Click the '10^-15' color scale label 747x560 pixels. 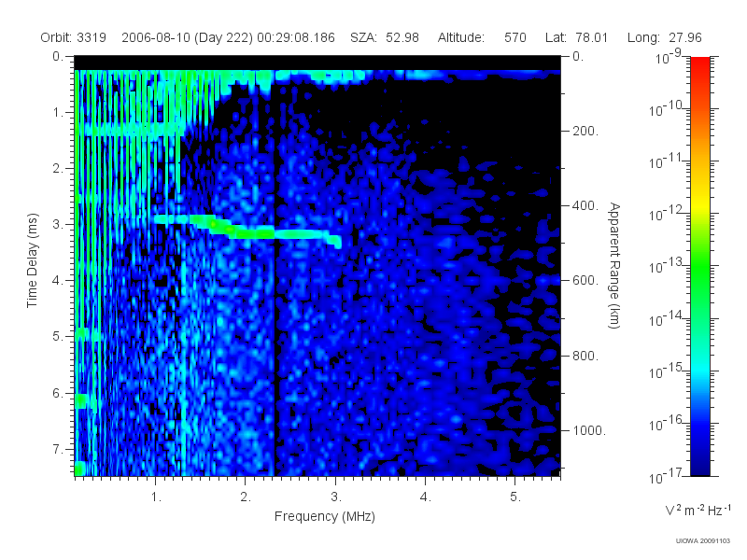tap(666, 371)
